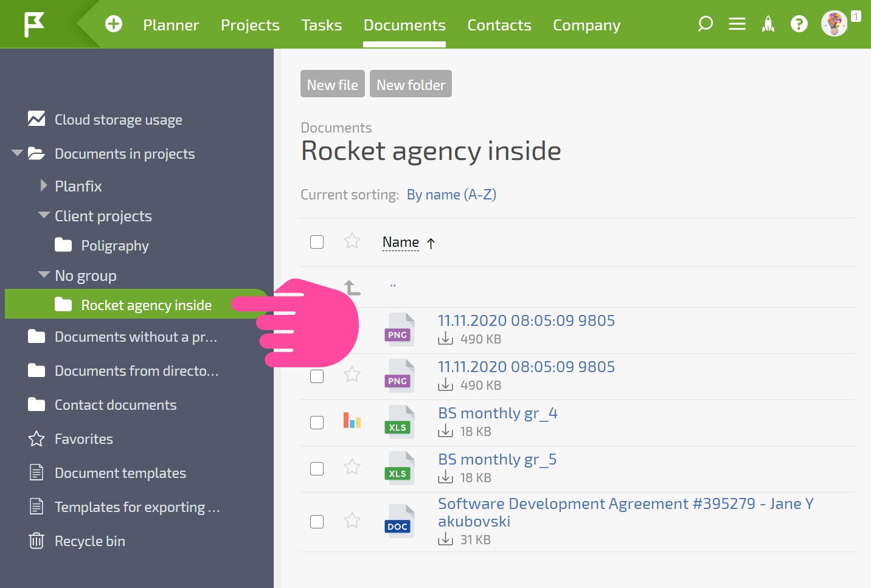Image resolution: width=871 pixels, height=588 pixels.
Task: Click the XLS file icon for BS monthly gr_4
Action: (x=400, y=422)
